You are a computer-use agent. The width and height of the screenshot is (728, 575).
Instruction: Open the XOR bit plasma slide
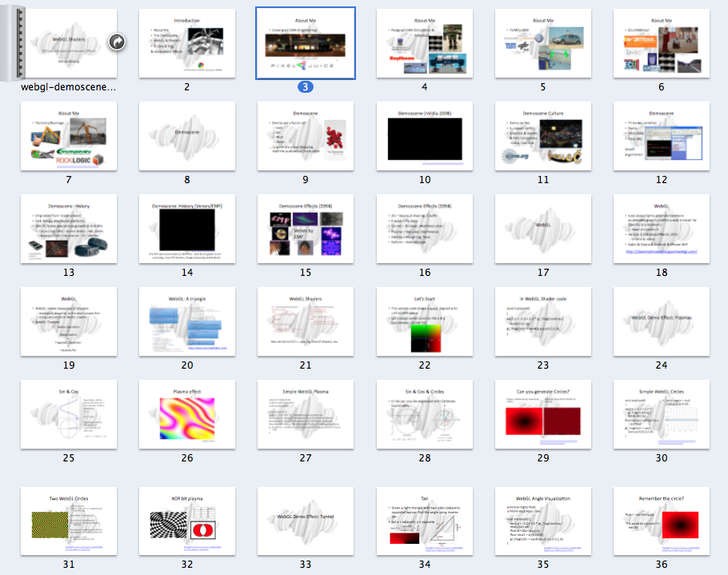186,521
